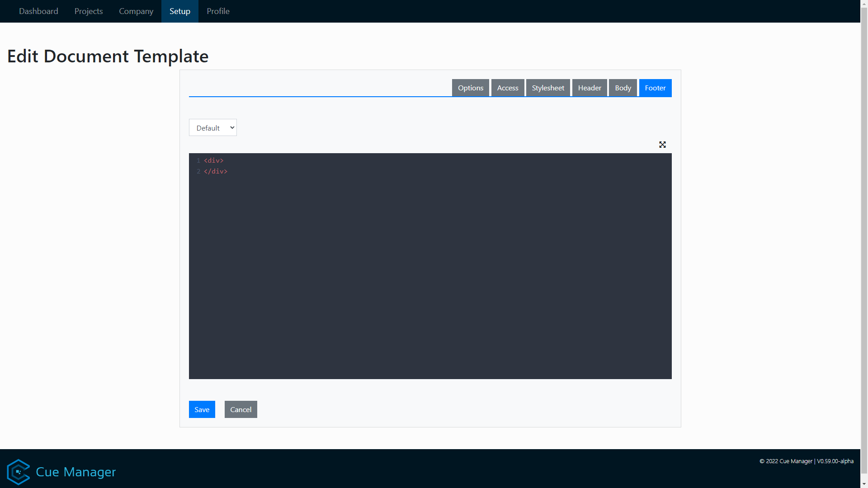868x488 pixels.
Task: Select the Header tab
Action: 589,88
